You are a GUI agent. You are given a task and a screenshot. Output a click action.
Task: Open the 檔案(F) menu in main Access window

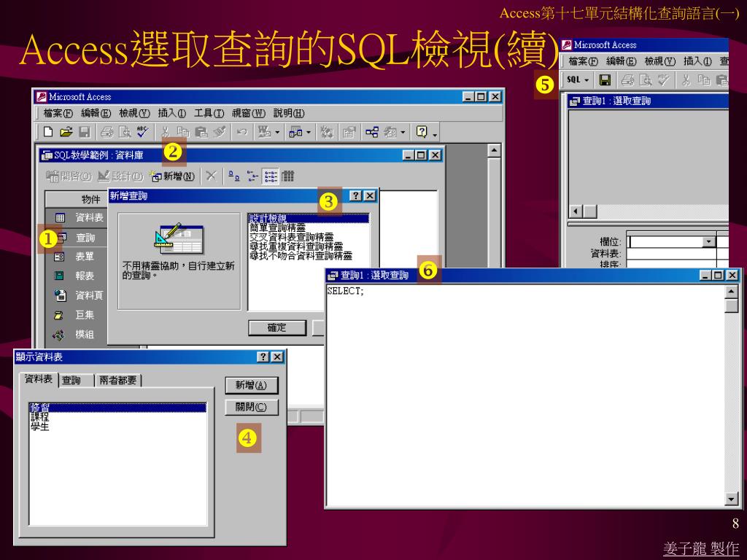[58, 113]
